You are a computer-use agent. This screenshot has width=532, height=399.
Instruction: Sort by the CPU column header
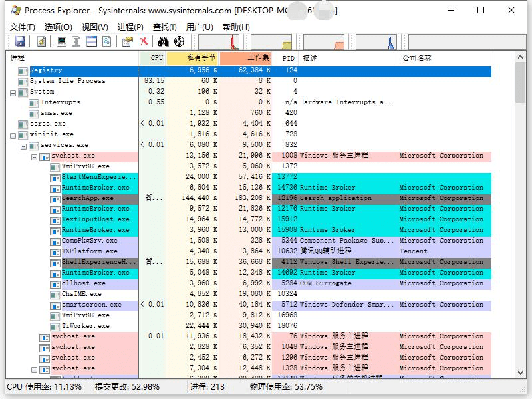tap(153, 58)
